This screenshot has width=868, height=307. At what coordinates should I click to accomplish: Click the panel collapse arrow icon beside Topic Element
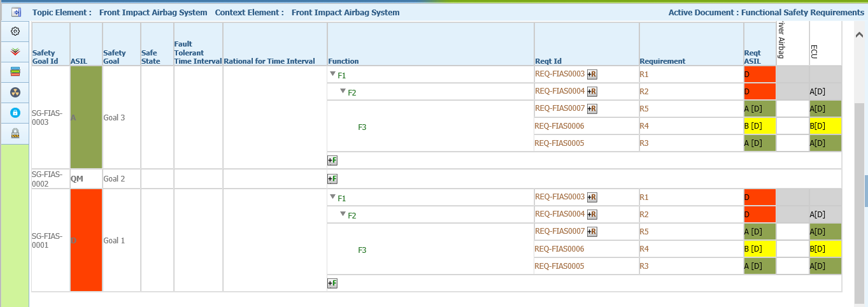(x=16, y=12)
